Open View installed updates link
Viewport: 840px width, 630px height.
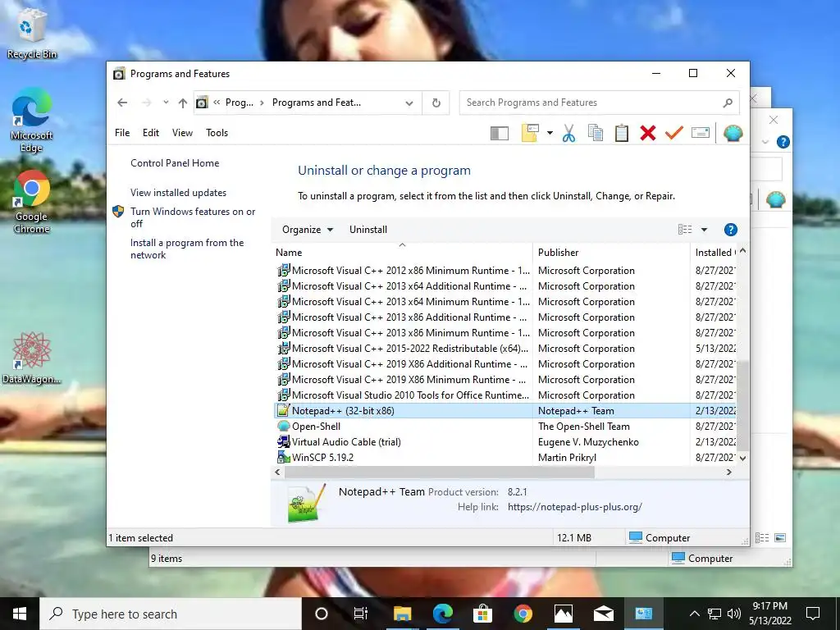pos(178,192)
